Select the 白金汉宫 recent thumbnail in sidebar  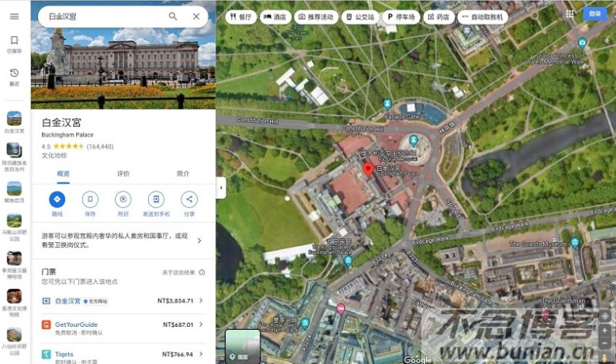[x=14, y=118]
